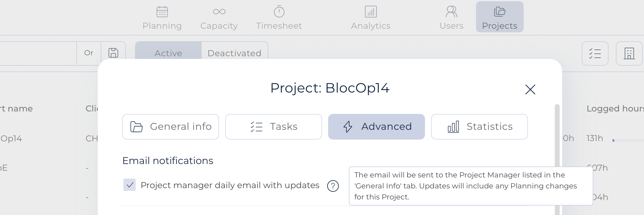Switch to Deactivated projects list
644x215 pixels.
[234, 53]
